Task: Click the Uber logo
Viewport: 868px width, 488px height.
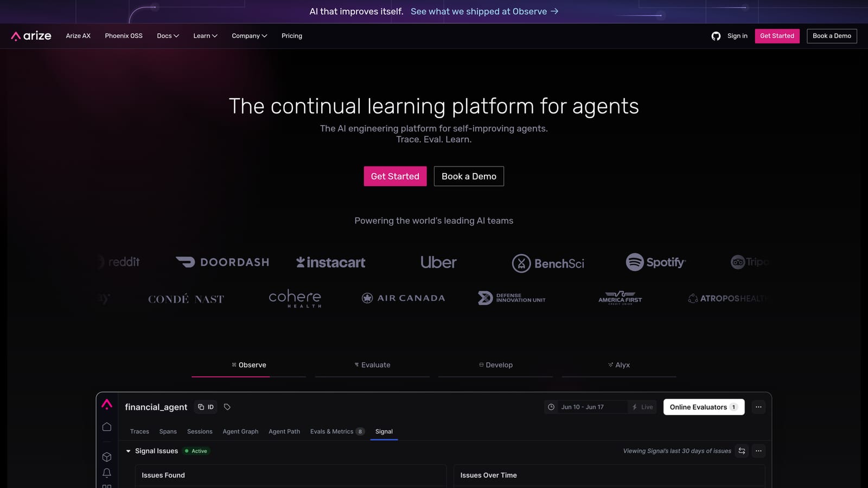Action: click(438, 262)
